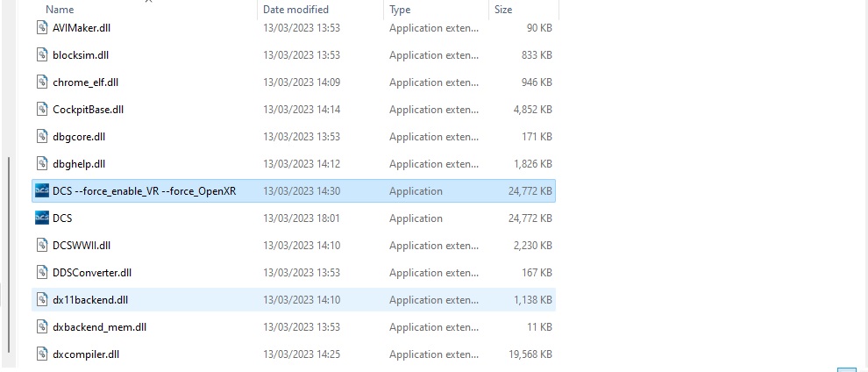Select the dxbackend_mem.dll file name
Screen dimensions: 868x372
pos(100,326)
